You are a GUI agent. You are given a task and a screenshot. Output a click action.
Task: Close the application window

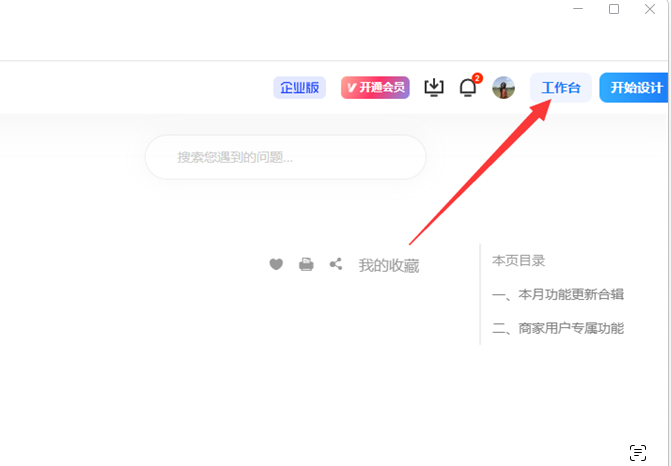pyautogui.click(x=650, y=9)
